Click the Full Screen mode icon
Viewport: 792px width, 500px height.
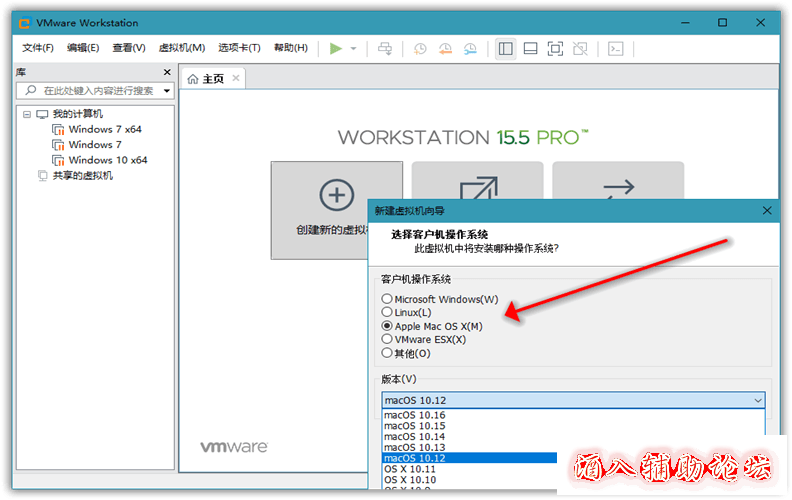[555, 48]
